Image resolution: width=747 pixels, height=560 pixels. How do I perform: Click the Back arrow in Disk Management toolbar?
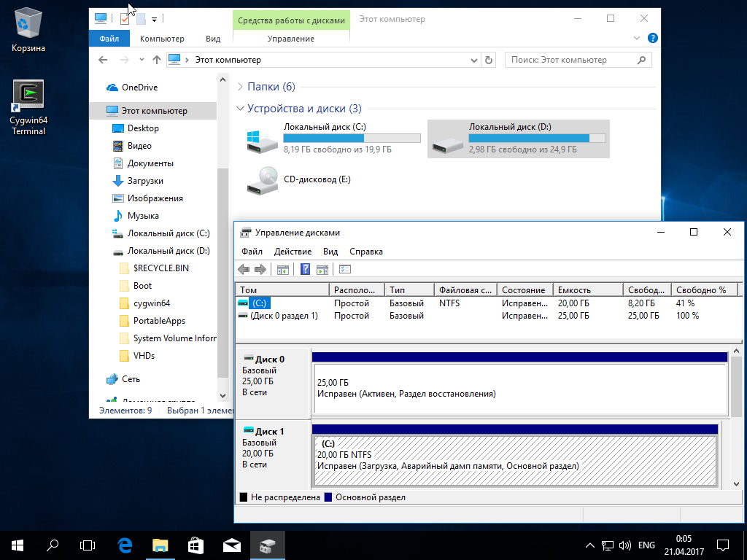coord(244,270)
